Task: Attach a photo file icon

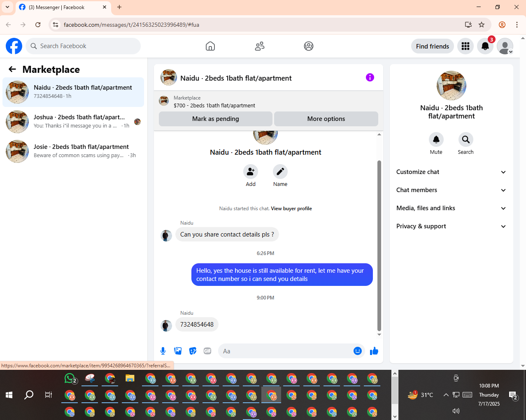Action: click(178, 351)
